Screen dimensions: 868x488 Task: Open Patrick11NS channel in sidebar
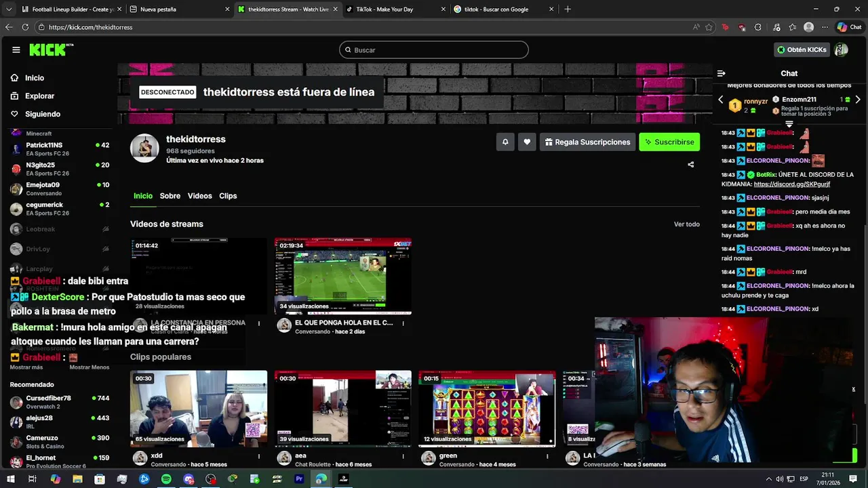[60, 149]
